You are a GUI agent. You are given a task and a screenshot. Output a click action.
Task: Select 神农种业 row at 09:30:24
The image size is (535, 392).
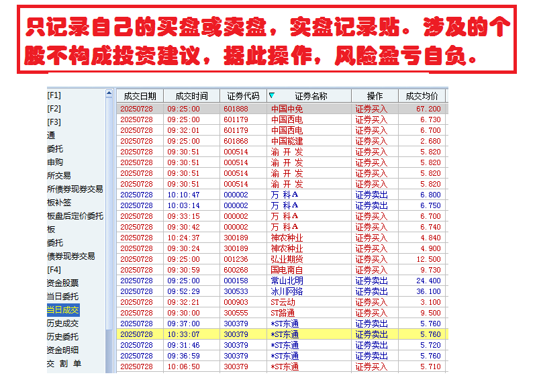(282, 248)
